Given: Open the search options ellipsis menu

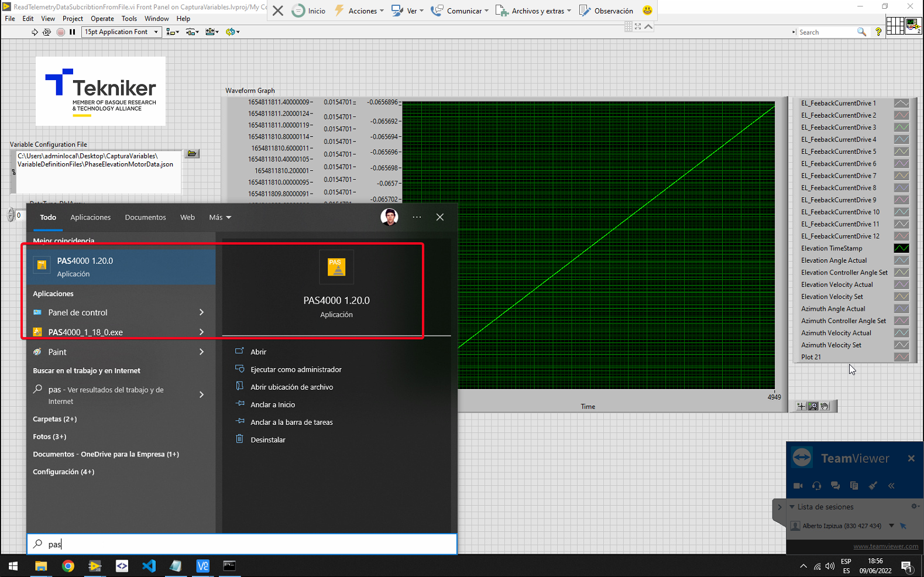Looking at the screenshot, I should click(417, 217).
